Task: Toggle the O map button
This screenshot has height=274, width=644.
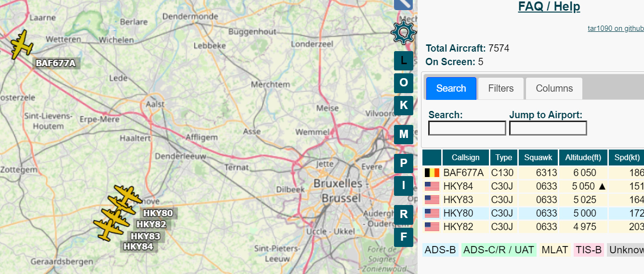Action: (403, 82)
